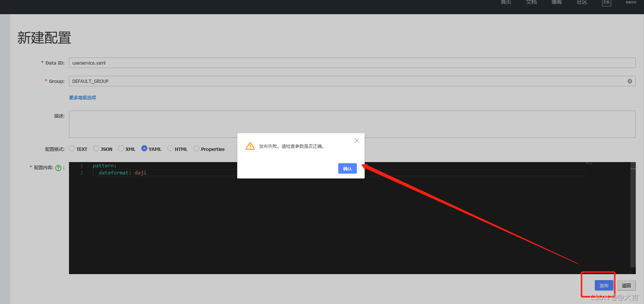Screen dimensions: 644x304
Task: Switch language with the En button
Action: pos(607,2)
